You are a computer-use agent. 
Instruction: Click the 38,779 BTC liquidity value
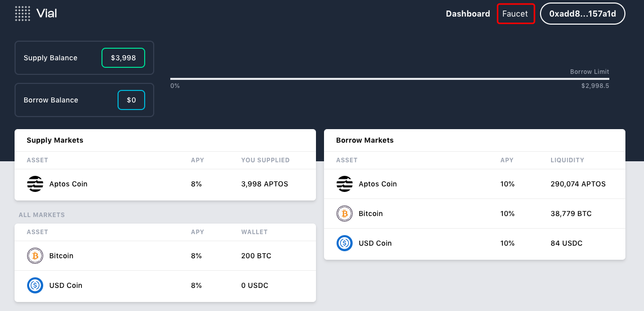pyautogui.click(x=571, y=214)
